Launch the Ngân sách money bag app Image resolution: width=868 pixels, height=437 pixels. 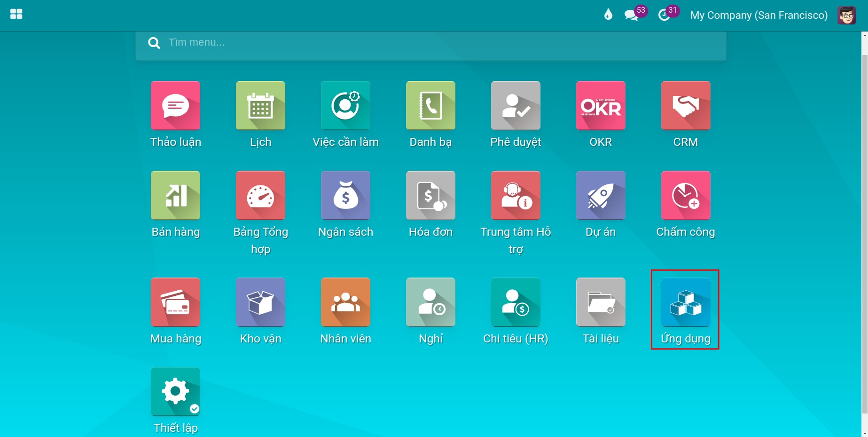345,195
